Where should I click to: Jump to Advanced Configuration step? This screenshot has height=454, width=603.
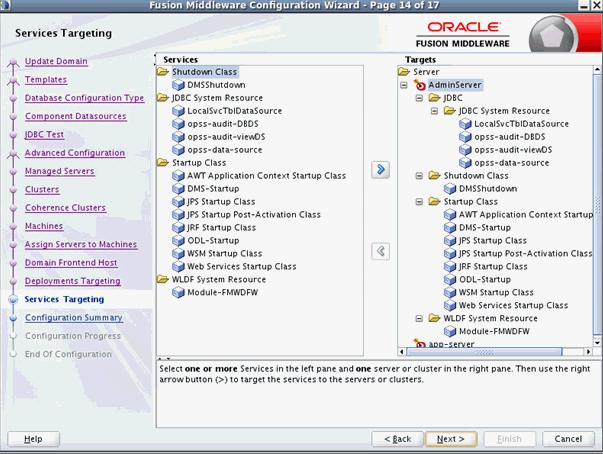click(x=75, y=153)
